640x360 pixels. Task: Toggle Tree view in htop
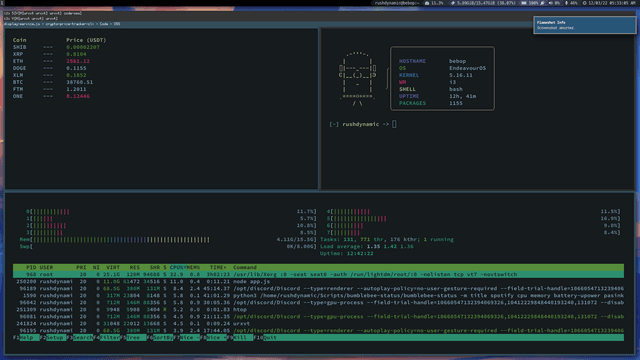[x=133, y=338]
